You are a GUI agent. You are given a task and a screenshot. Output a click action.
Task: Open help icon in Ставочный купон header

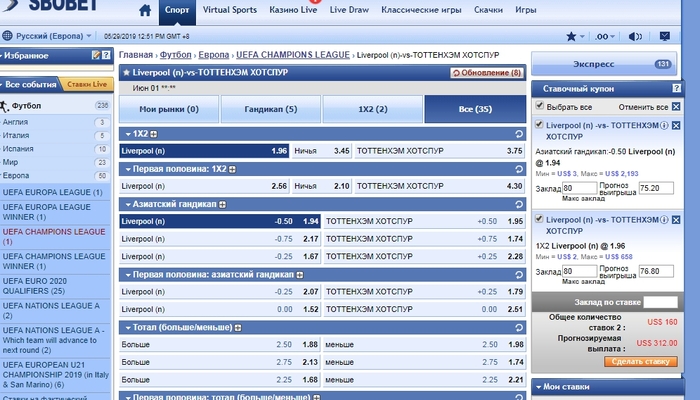[676, 88]
